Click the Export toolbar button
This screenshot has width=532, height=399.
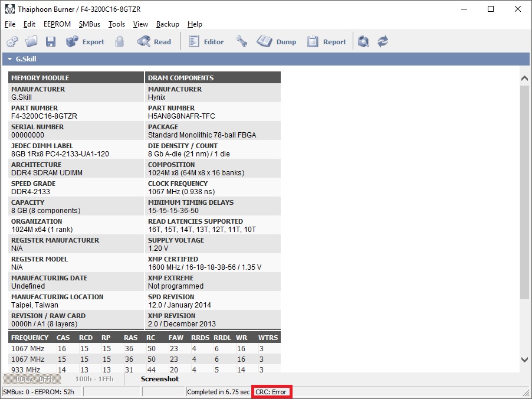pos(85,42)
